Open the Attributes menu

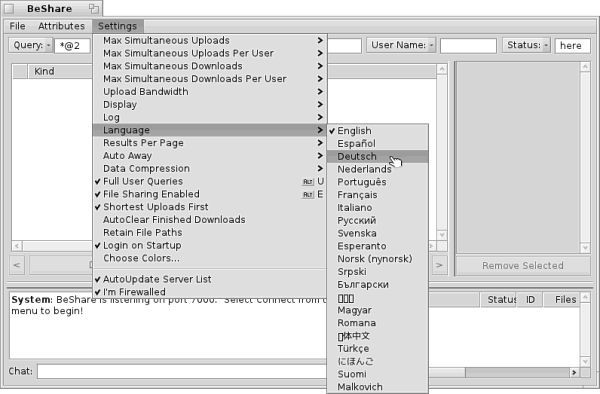(61, 26)
